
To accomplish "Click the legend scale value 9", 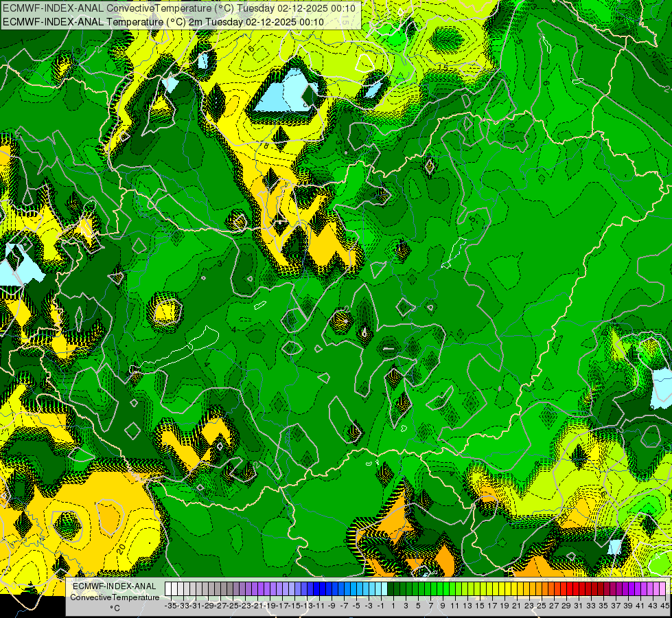I will (x=443, y=606).
